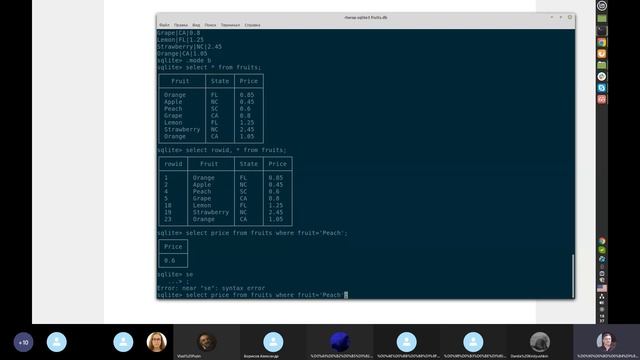The width and height of the screenshot is (640, 360).
Task: Select participant with dark blue sphere avatar
Action: [x=340, y=342]
